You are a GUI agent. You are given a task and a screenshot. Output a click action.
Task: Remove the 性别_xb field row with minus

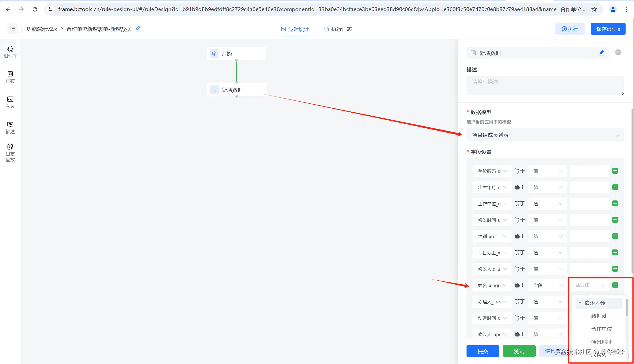click(x=615, y=236)
